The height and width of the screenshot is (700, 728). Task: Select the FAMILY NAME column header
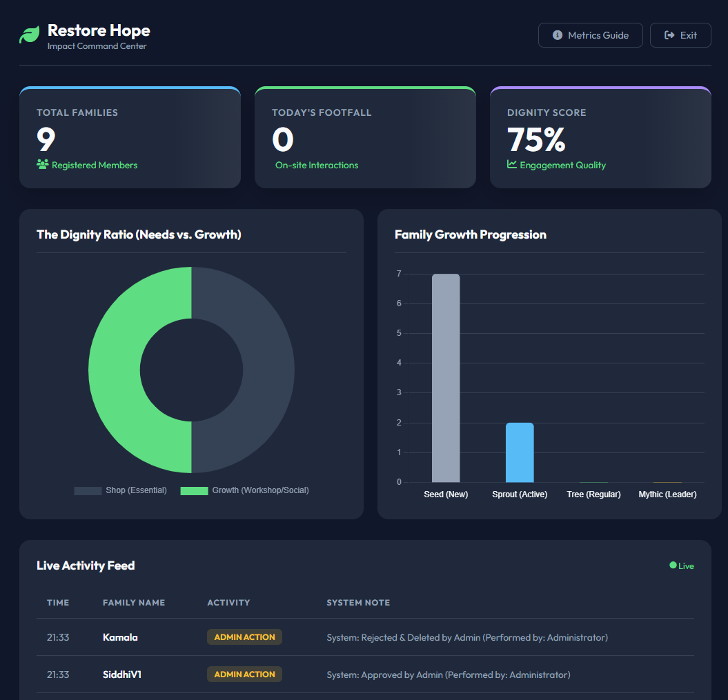pos(134,602)
